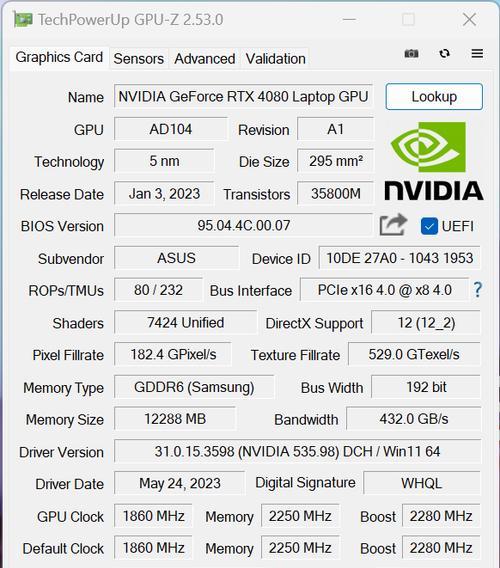Click the Lookup button

tap(434, 97)
